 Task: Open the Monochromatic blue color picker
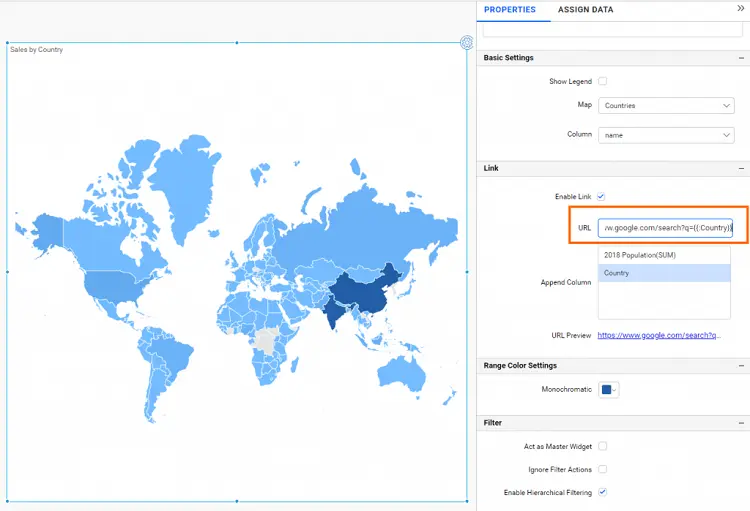(608, 390)
